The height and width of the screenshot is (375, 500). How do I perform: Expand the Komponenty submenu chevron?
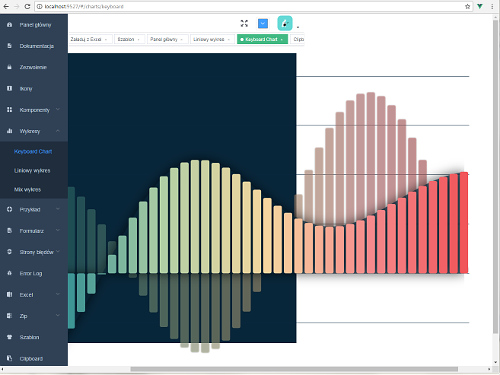coord(58,109)
